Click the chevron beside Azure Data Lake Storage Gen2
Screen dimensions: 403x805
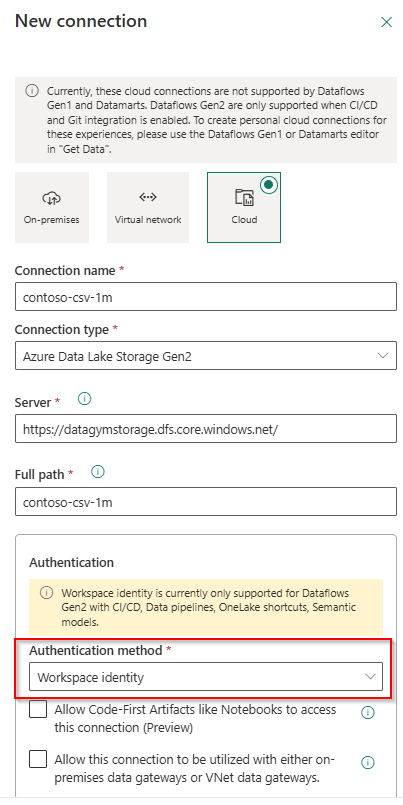point(382,356)
